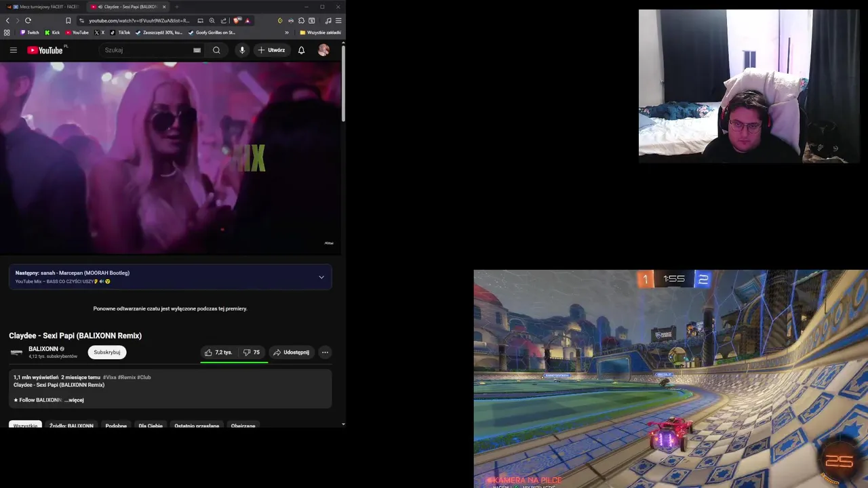The image size is (868, 488).
Task: Open the YouTube hamburger guide menu
Action: 13,50
